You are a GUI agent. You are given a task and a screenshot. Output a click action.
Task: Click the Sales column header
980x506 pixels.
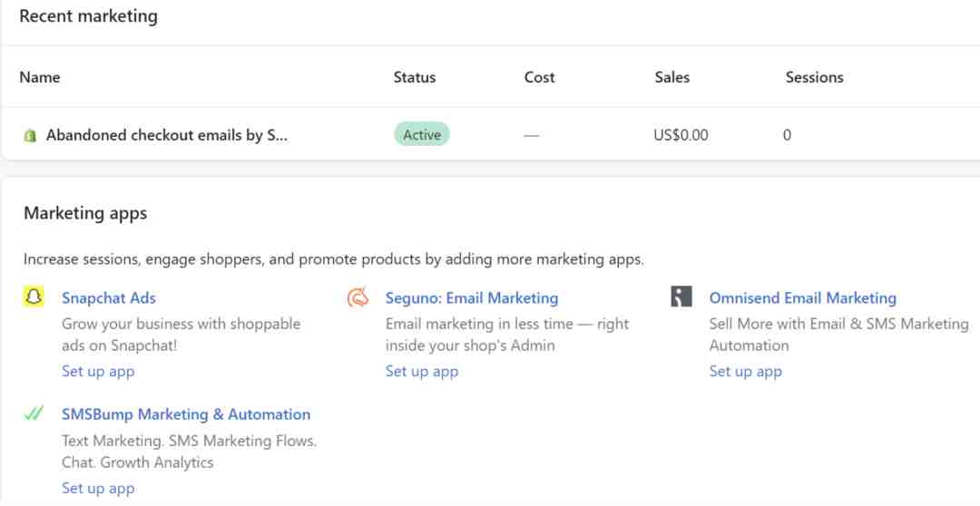672,77
